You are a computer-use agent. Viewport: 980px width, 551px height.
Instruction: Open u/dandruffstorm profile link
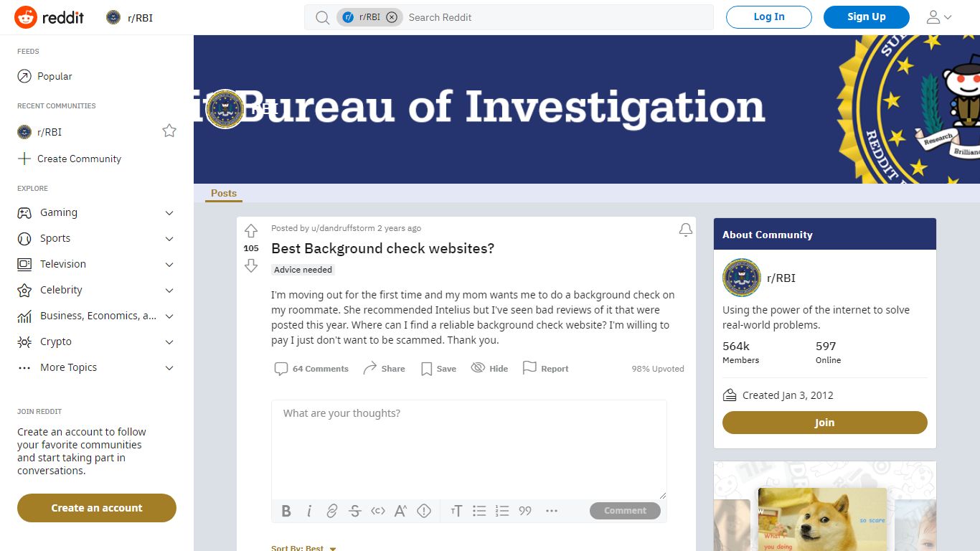(x=343, y=228)
